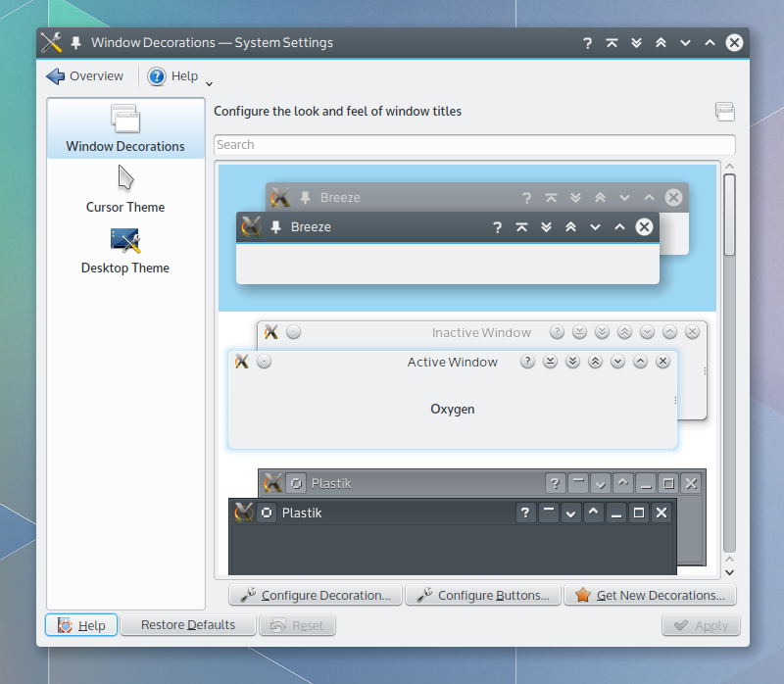Image resolution: width=784 pixels, height=684 pixels.
Task: Click the double down chevron in main title bar
Action: (636, 43)
